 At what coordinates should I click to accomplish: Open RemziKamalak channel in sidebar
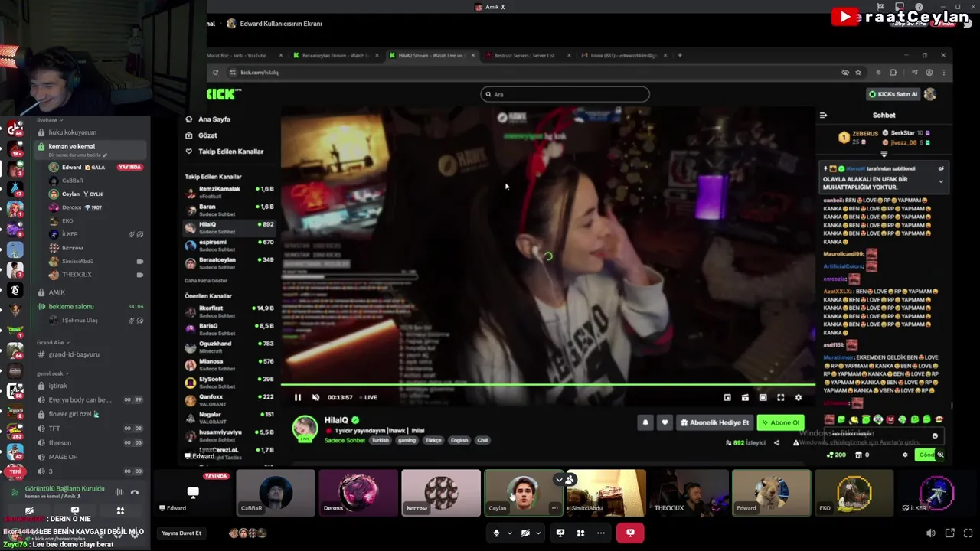pos(229,191)
